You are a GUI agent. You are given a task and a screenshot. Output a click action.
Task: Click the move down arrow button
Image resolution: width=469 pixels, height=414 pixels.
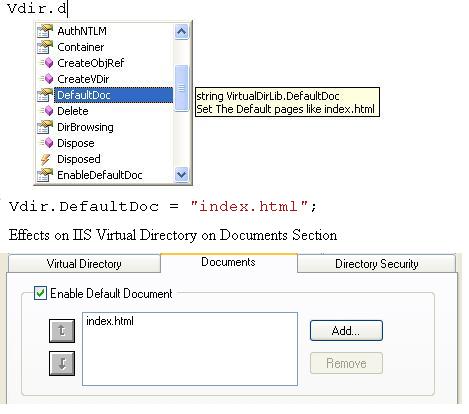62,363
